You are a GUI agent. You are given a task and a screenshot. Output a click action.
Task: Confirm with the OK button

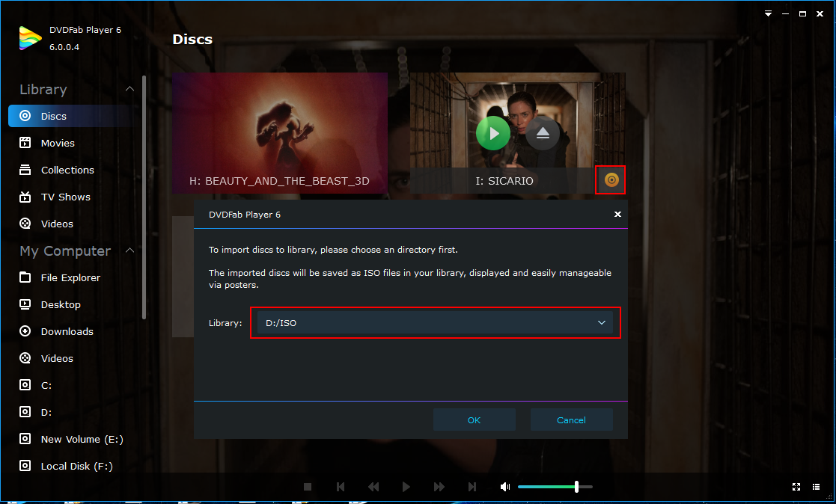(474, 420)
